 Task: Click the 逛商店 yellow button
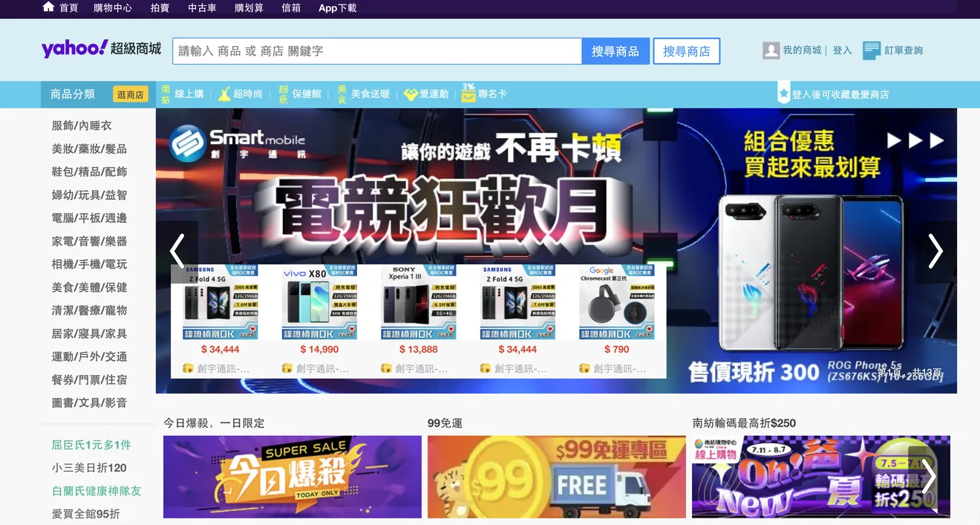130,95
